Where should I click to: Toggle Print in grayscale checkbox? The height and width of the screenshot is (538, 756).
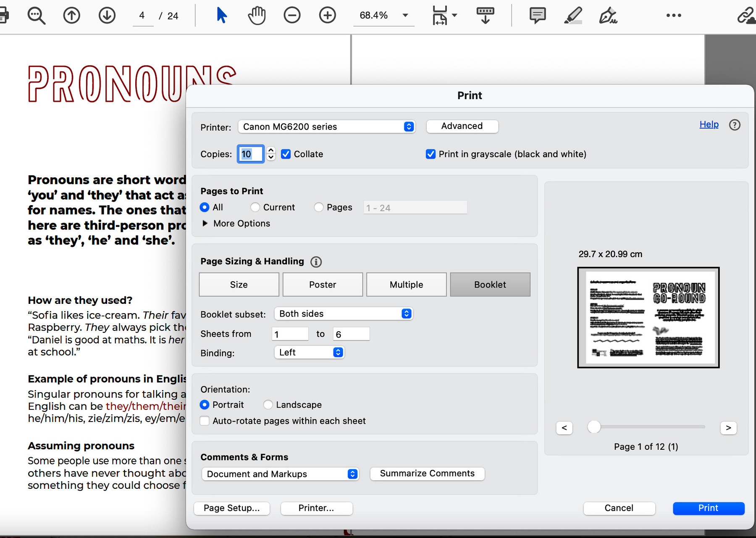430,154
